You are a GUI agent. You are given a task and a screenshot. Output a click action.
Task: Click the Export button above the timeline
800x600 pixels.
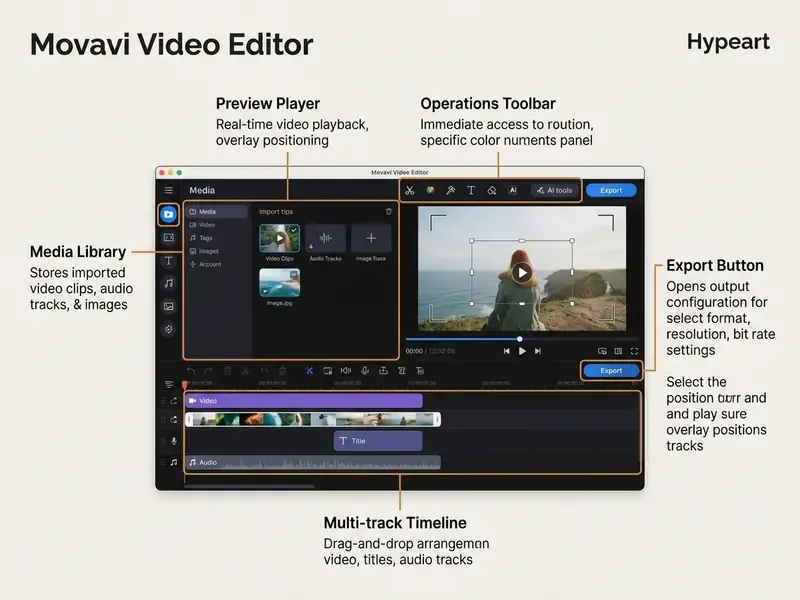pos(611,370)
